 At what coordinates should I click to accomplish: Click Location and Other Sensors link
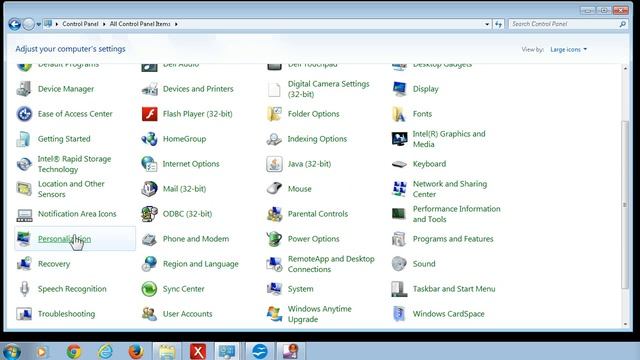click(x=71, y=189)
